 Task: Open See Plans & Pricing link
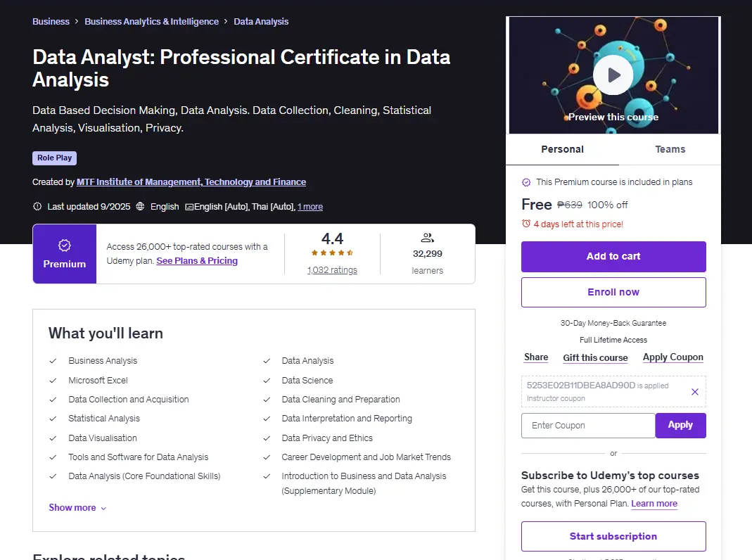197,261
